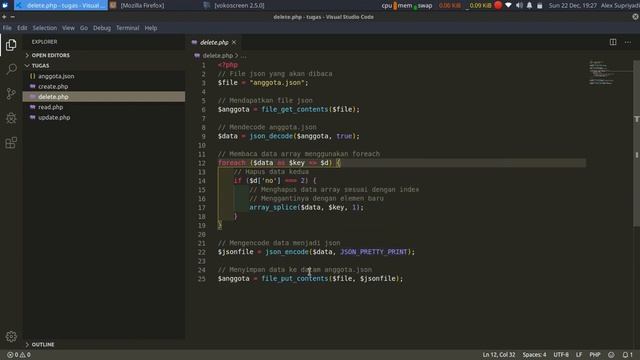Image resolution: width=640 pixels, height=360 pixels.
Task: Show errors and warnings in status bar
Action: [x=19, y=355]
